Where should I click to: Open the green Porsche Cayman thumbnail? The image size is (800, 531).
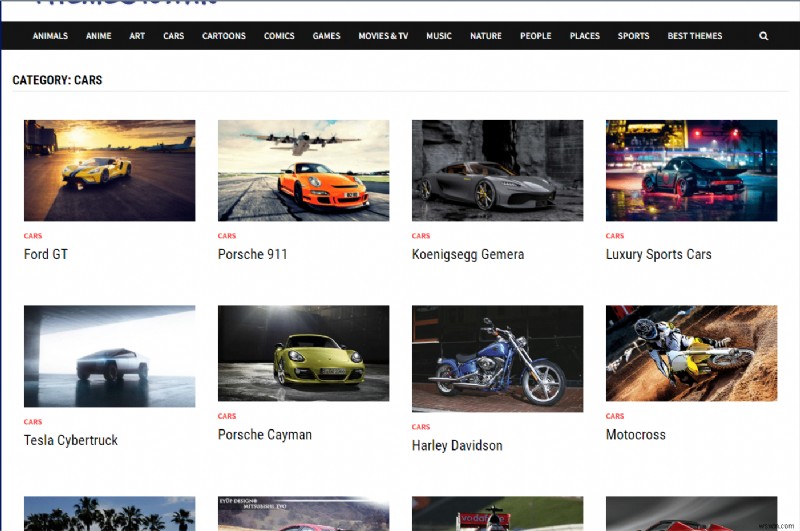(x=304, y=353)
